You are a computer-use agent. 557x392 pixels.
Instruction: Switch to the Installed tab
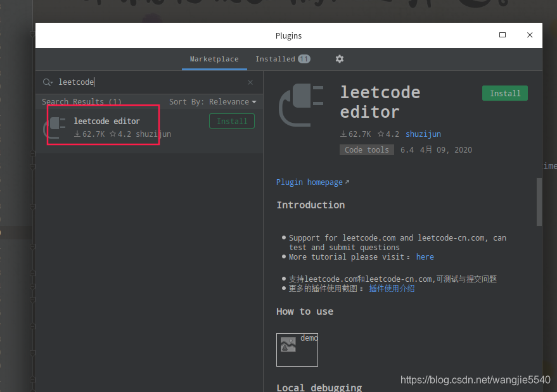click(x=283, y=59)
